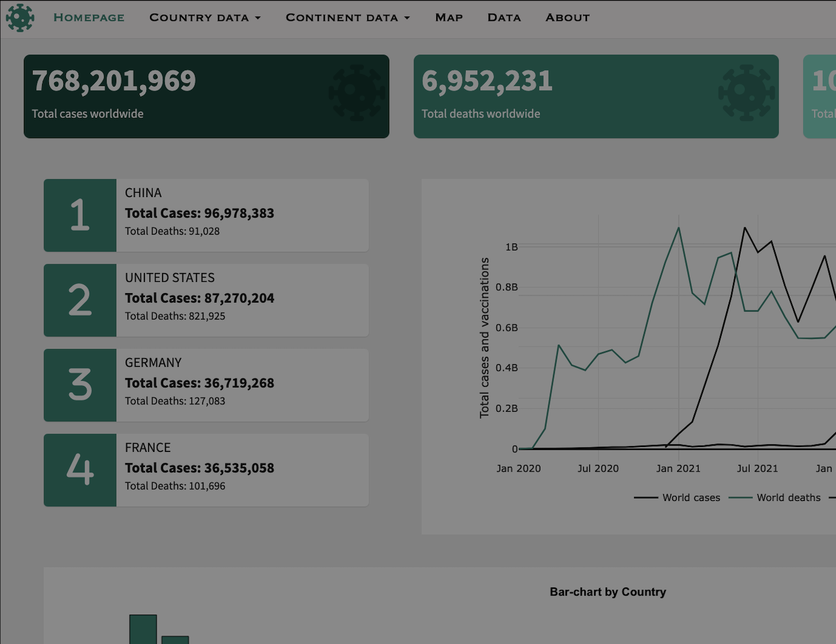Toggle World deaths legend entry

coord(774,498)
